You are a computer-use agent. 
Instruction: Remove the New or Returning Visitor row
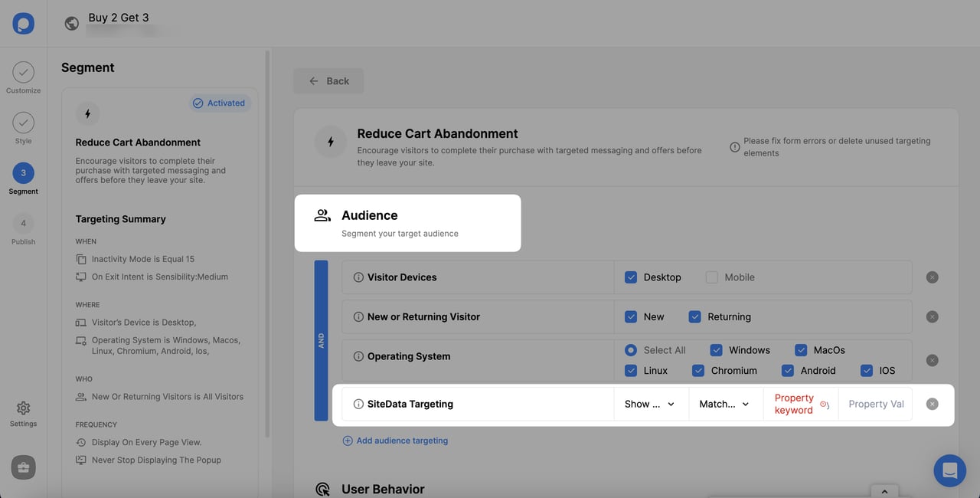click(x=932, y=316)
